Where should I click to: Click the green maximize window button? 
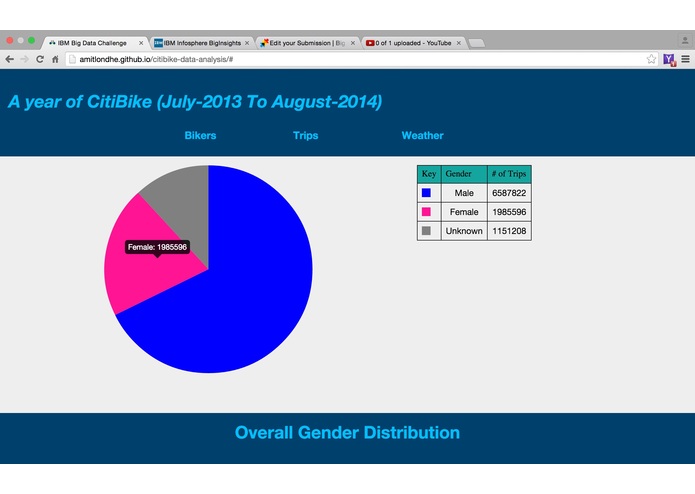31,40
